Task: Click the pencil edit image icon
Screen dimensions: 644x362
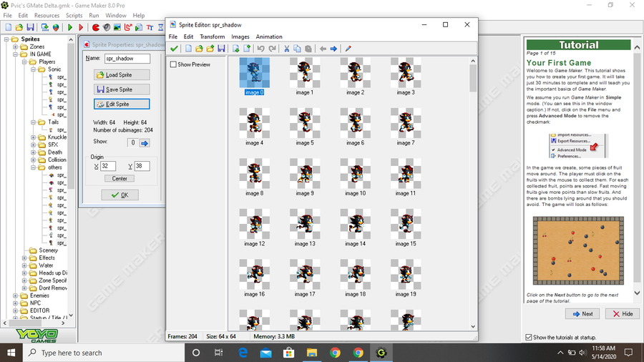Action: pos(348,49)
